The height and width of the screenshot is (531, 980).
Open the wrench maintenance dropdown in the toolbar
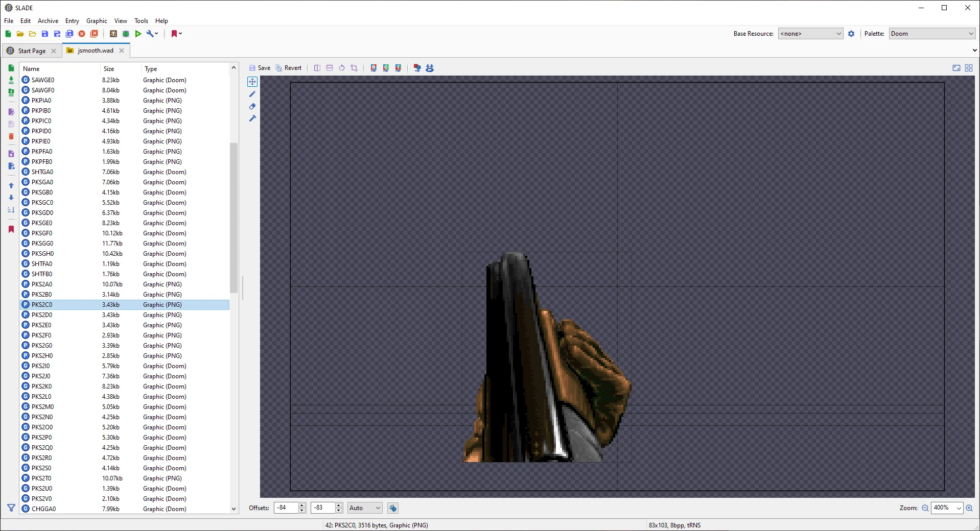tap(152, 34)
